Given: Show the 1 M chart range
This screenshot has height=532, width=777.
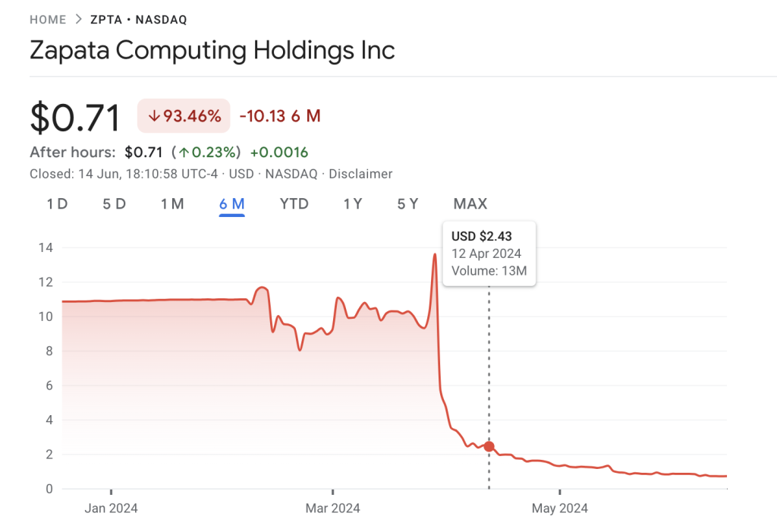Looking at the screenshot, I should coord(172,203).
